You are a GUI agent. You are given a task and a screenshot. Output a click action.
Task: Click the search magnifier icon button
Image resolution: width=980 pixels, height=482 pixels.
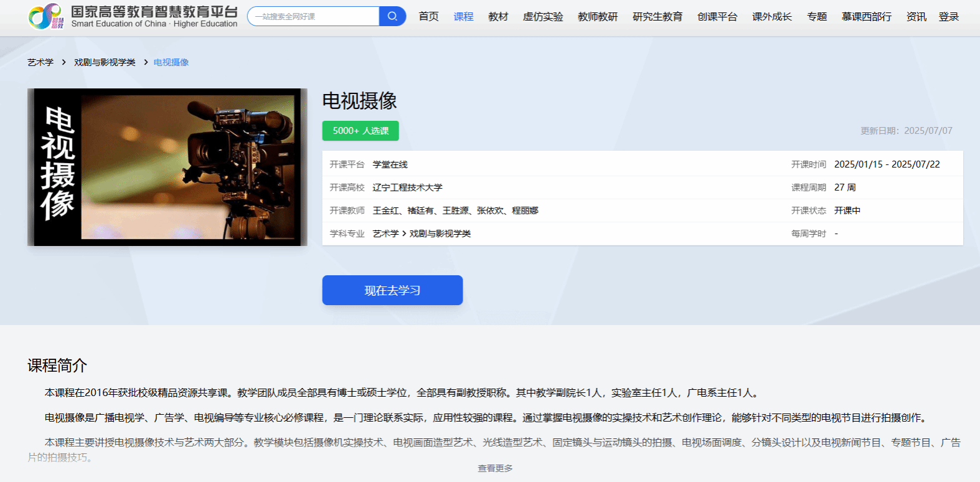392,16
